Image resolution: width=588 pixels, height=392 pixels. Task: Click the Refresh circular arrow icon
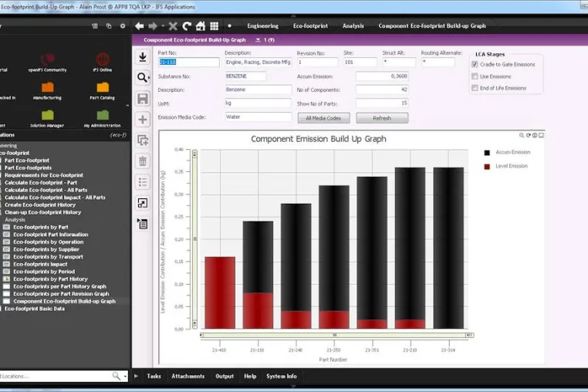click(x=187, y=26)
